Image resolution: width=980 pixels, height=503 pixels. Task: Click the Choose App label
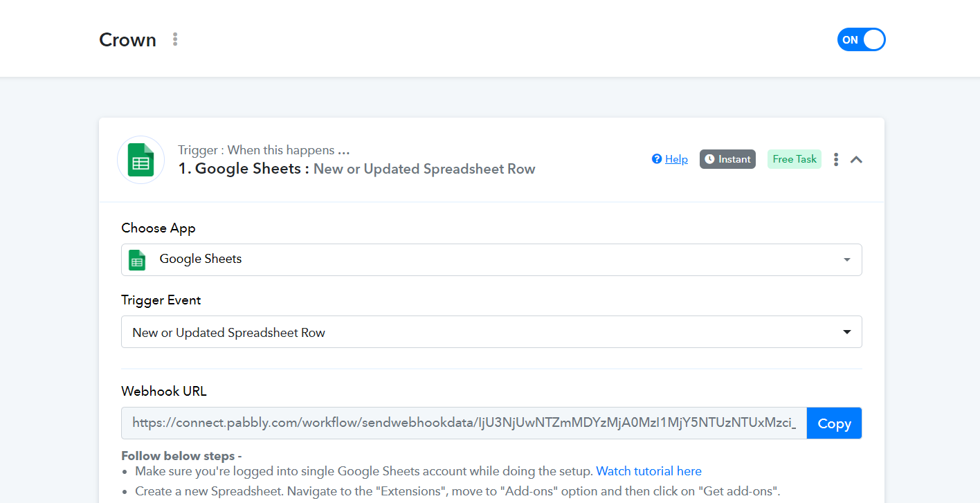click(x=158, y=228)
